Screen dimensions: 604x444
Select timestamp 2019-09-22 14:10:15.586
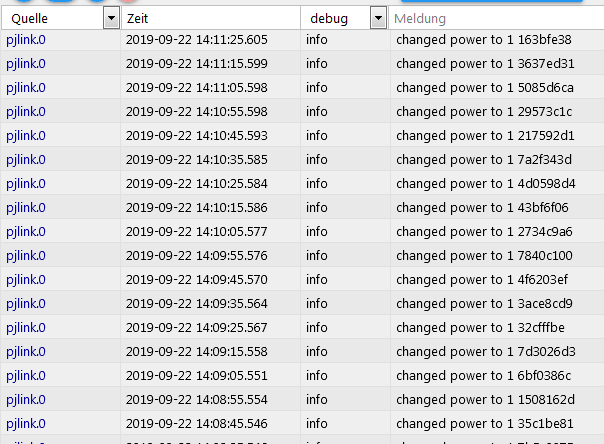(x=196, y=208)
